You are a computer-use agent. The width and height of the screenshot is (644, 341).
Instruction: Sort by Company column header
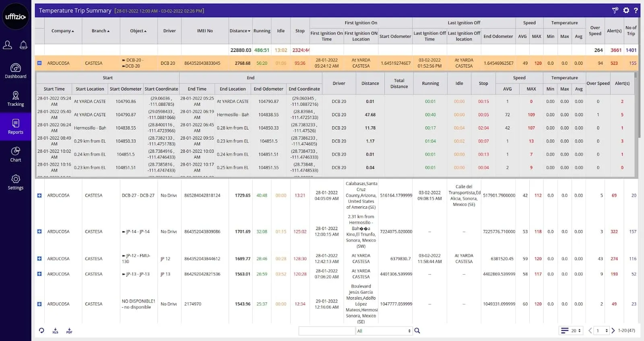pyautogui.click(x=62, y=31)
